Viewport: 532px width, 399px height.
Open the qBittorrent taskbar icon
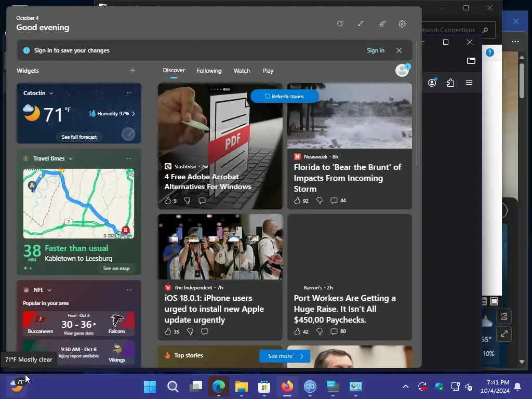click(310, 387)
